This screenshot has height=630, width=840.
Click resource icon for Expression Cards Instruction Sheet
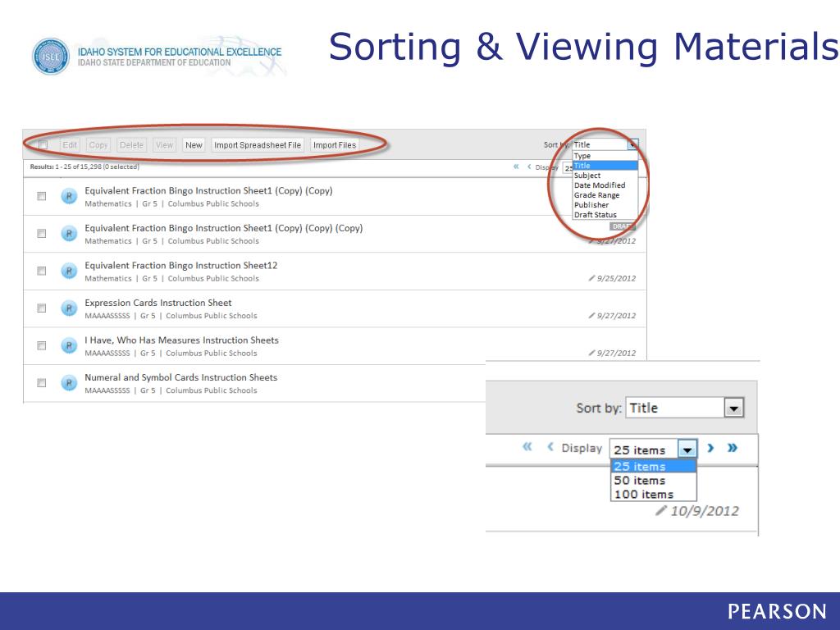69,308
